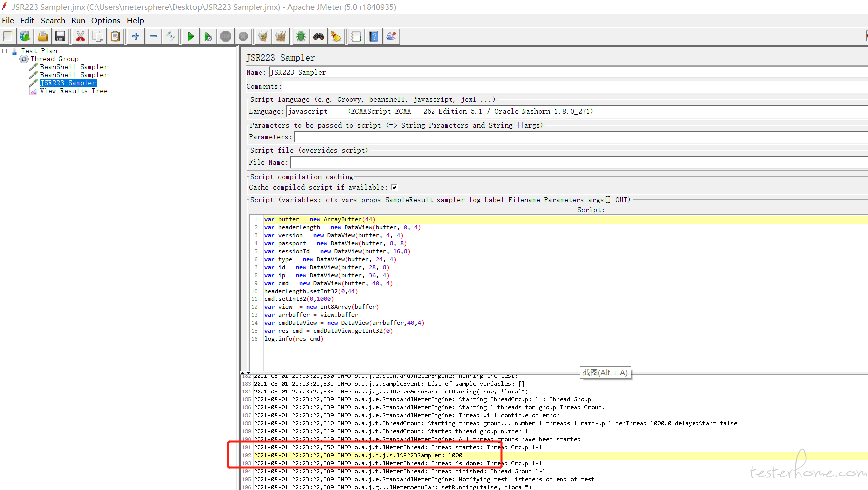Open the Options menu

pos(106,20)
